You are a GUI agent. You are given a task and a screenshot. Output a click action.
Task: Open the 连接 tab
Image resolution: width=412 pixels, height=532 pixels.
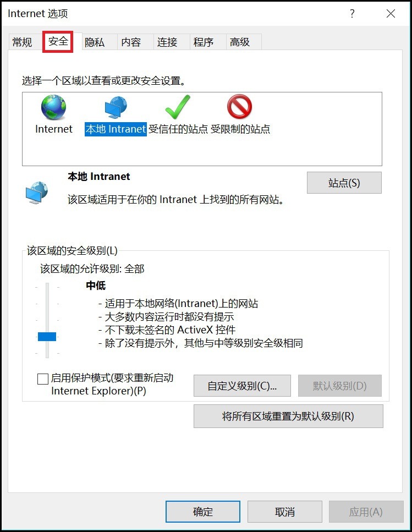click(167, 42)
